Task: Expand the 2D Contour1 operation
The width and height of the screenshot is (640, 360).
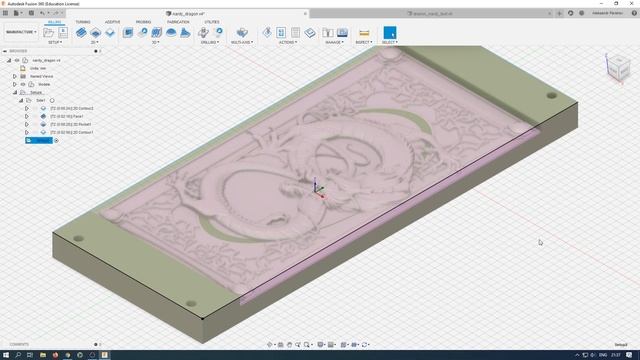Action: (27, 132)
